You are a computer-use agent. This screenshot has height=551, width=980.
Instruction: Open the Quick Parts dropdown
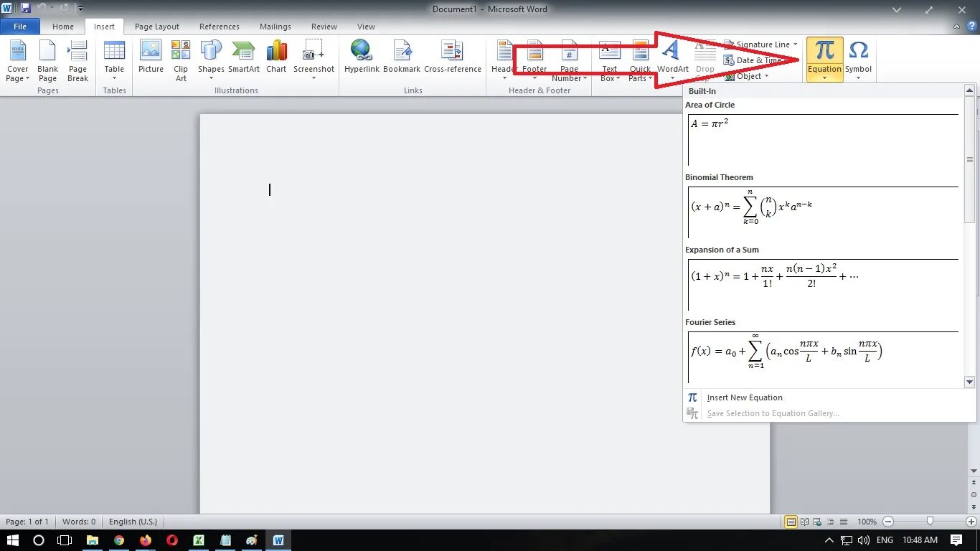pyautogui.click(x=639, y=74)
